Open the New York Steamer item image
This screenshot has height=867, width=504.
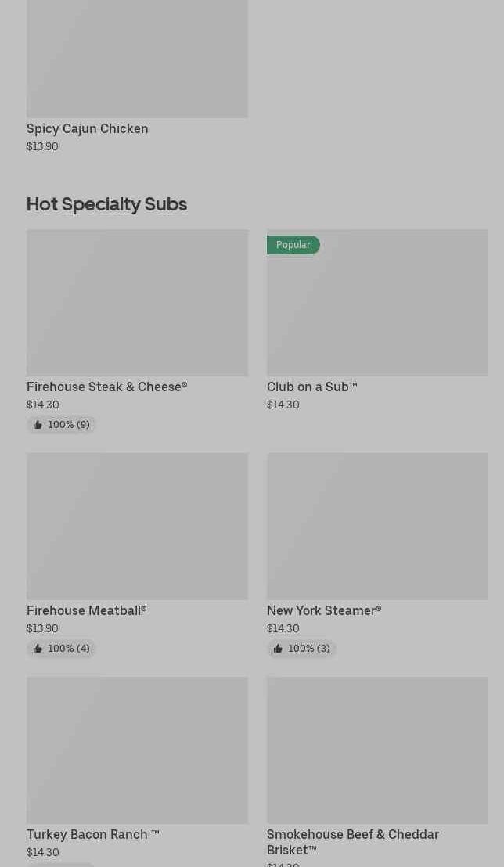pos(377,526)
